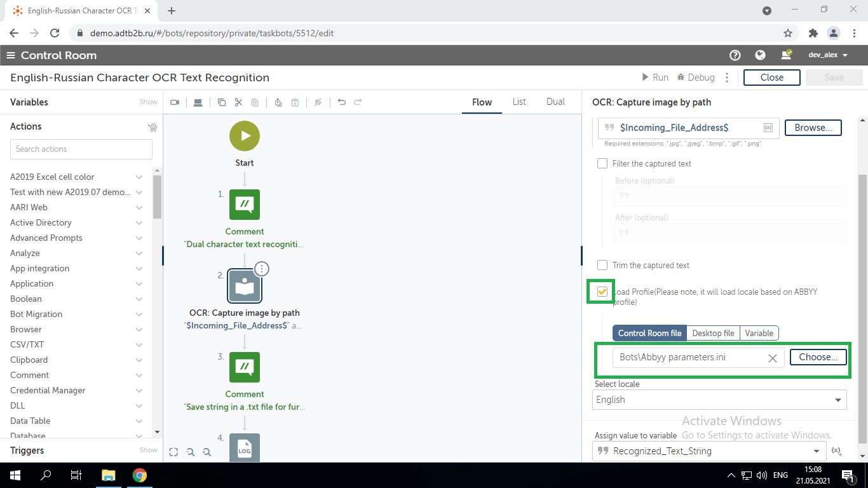Screen dimensions: 868x488
Task: Enable Trim the captured text checkbox
Action: pyautogui.click(x=602, y=265)
